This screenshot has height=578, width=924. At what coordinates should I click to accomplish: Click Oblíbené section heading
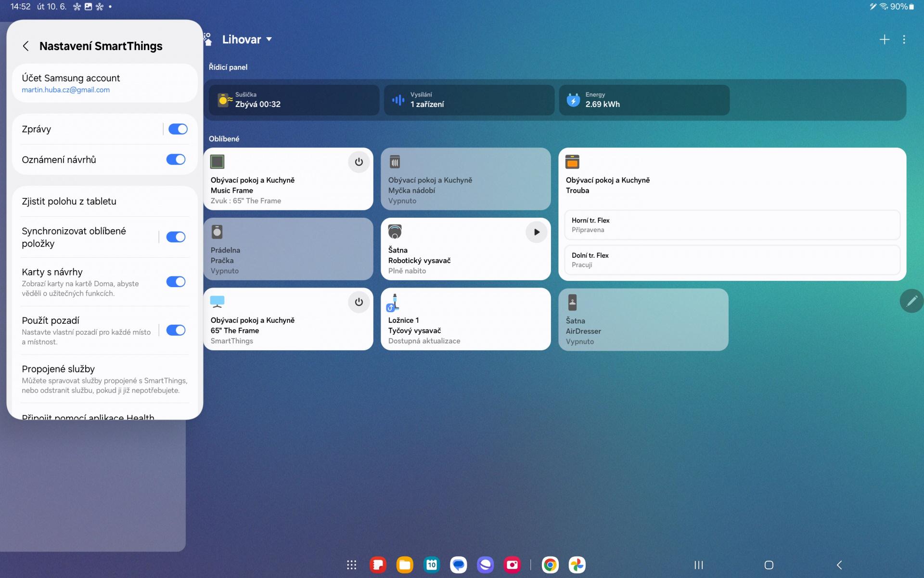coord(224,139)
